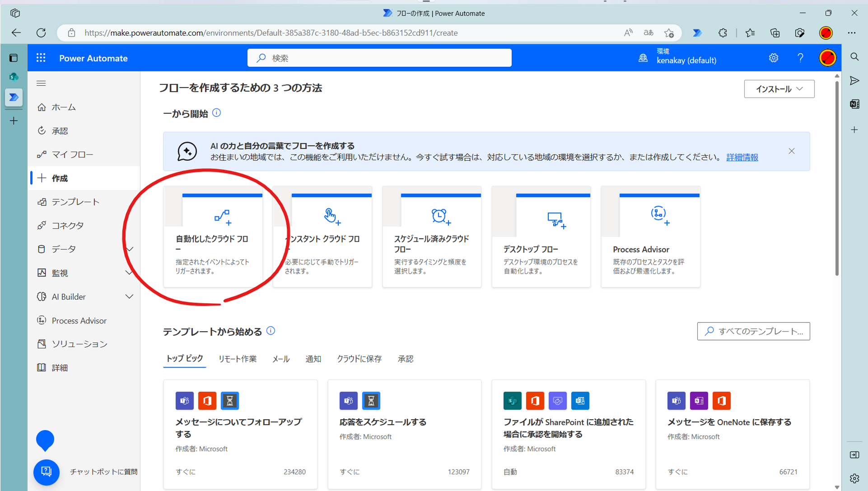Click the chatbot question button
This screenshot has width=868, height=491.
coord(47,472)
